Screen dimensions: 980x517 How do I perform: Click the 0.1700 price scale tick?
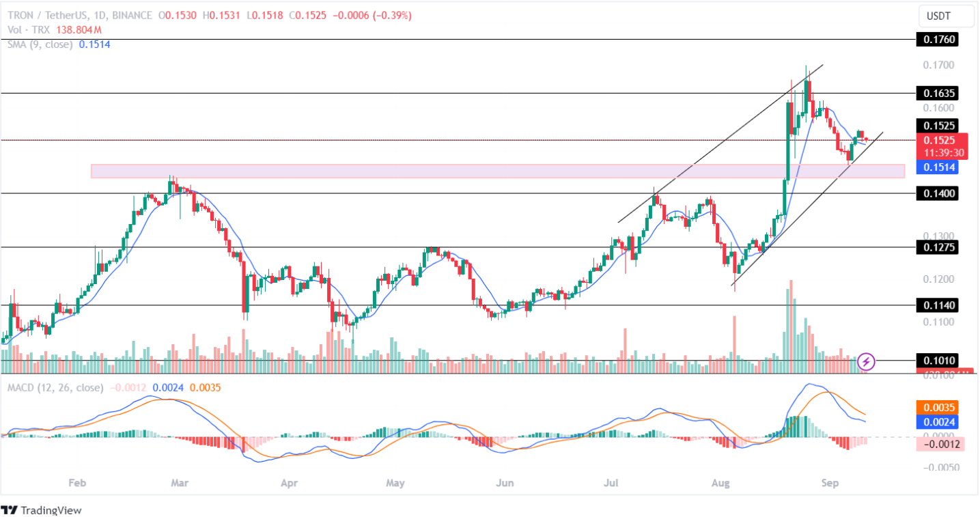pyautogui.click(x=940, y=66)
